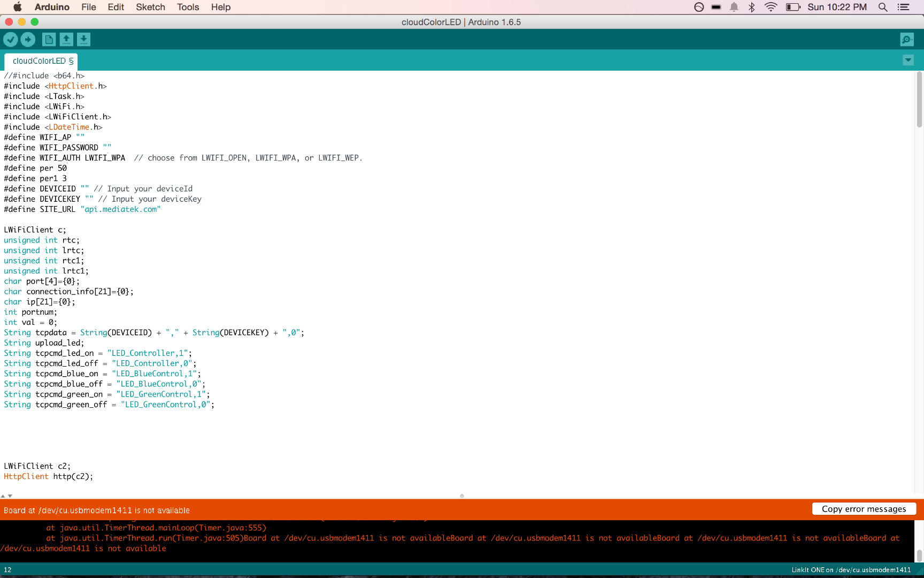
Task: Click the Copy error messages button
Action: click(864, 509)
